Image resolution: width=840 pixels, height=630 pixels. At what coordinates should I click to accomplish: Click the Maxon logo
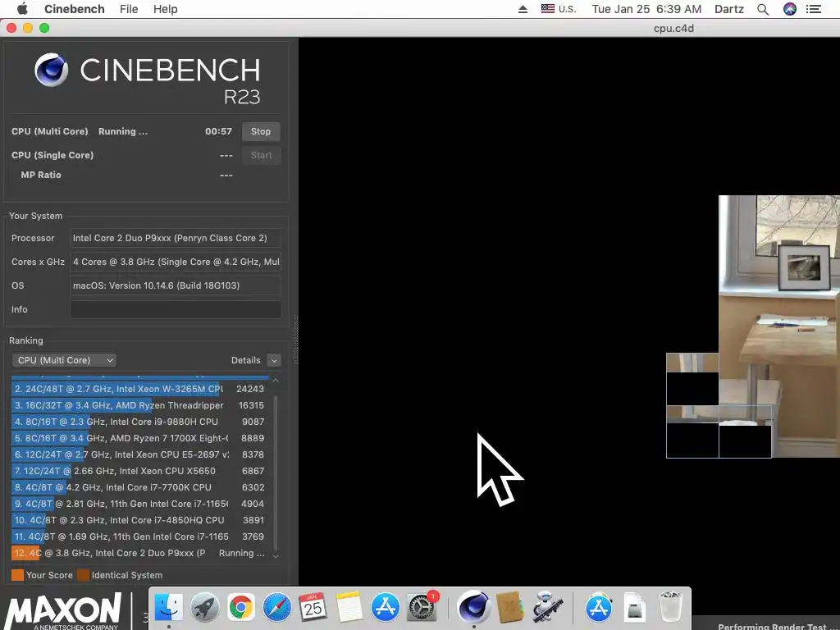(62, 611)
